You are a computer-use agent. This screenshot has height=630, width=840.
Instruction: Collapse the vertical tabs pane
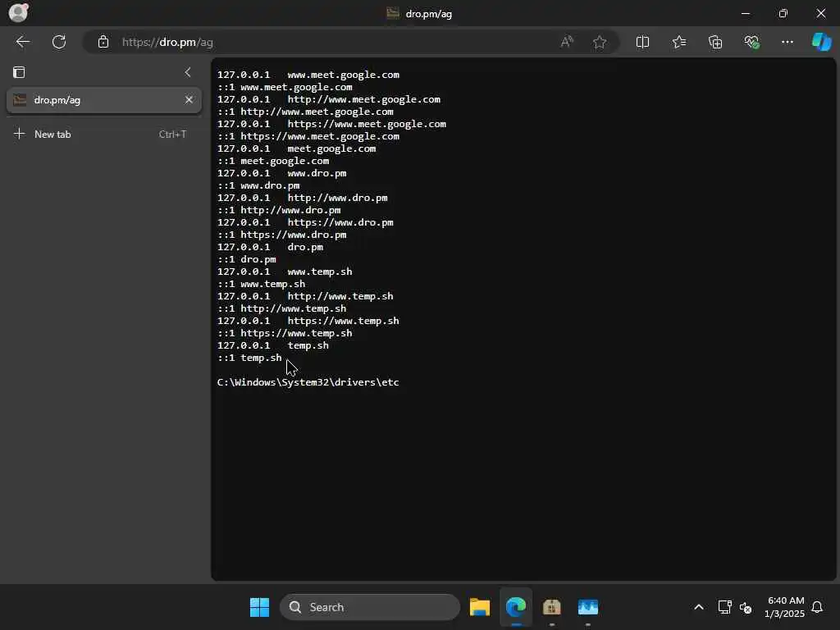188,72
